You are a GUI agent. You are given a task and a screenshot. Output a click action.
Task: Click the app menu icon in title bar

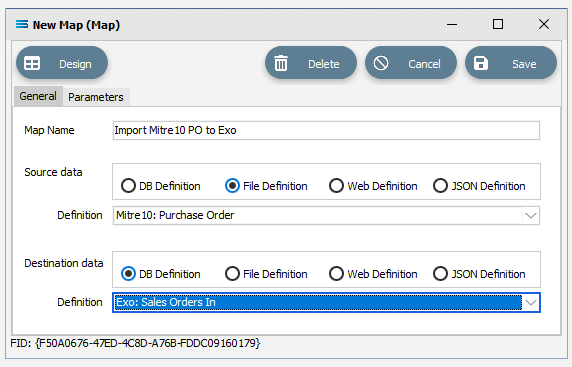(x=22, y=24)
